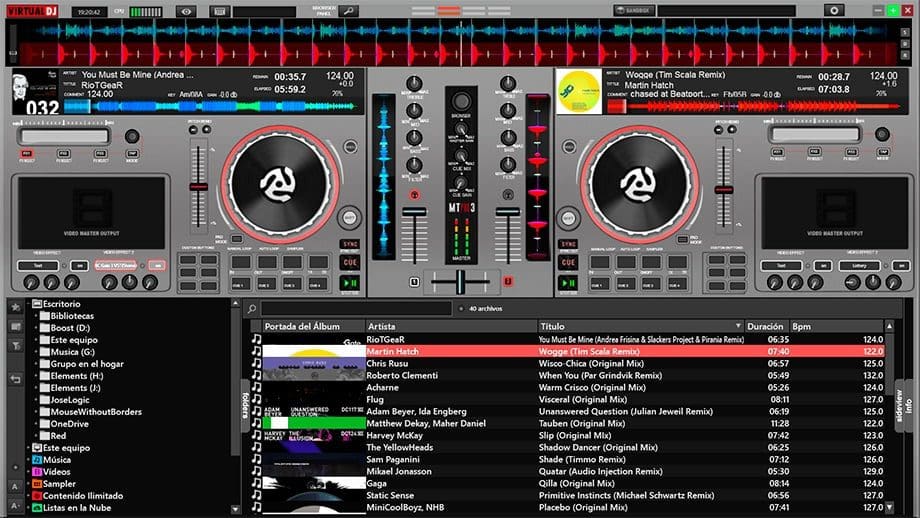Viewport: 920px width, 518px height.
Task: Click left deck pitch bend minus button
Action: (x=194, y=130)
